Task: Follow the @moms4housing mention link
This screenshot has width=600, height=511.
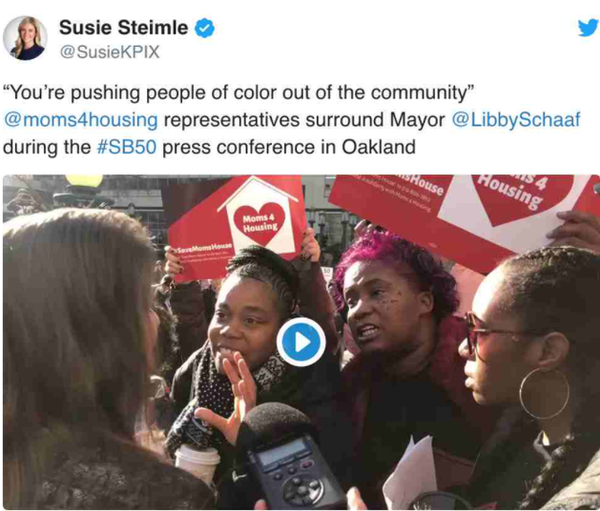Action: click(81, 120)
